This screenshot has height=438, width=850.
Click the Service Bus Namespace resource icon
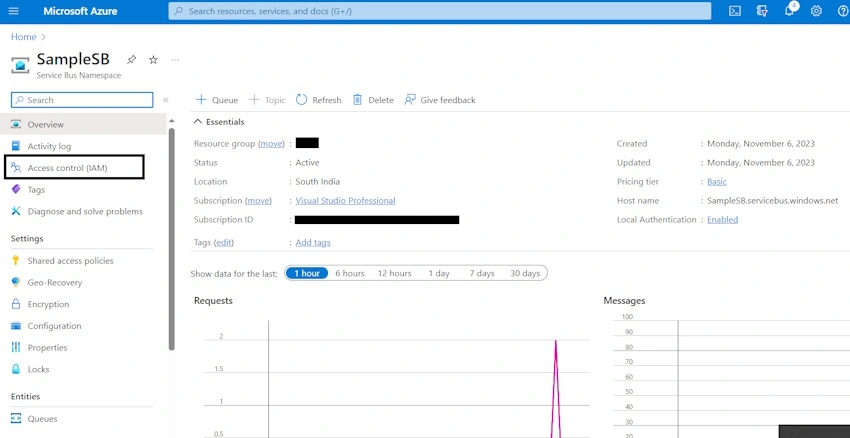20,65
